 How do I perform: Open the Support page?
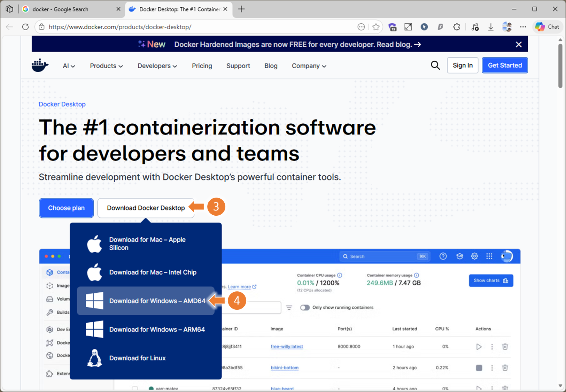click(x=238, y=66)
